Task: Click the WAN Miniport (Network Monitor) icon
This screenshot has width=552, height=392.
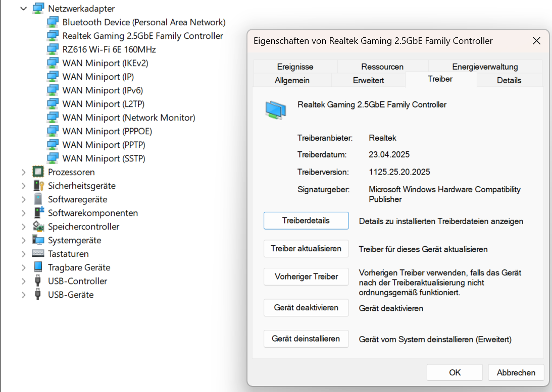Action: tap(53, 118)
